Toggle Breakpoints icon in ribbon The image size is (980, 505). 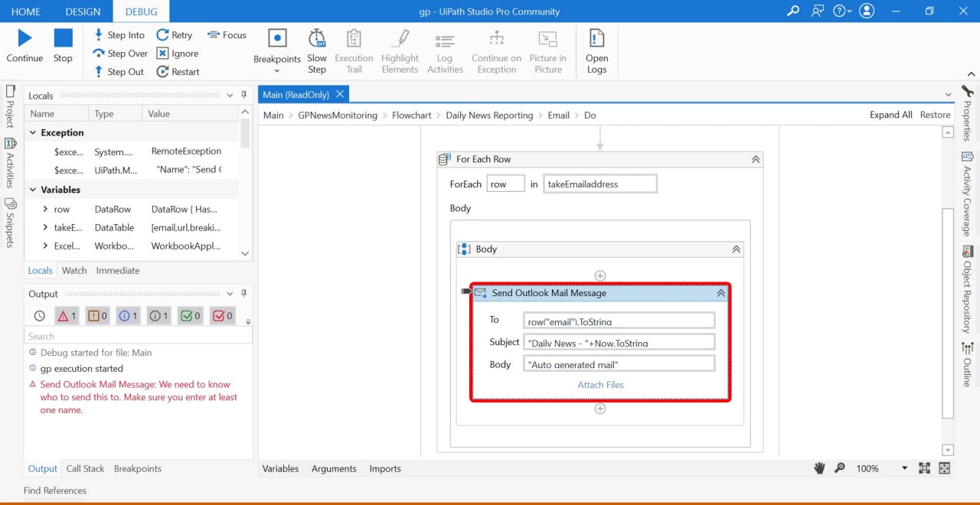277,38
